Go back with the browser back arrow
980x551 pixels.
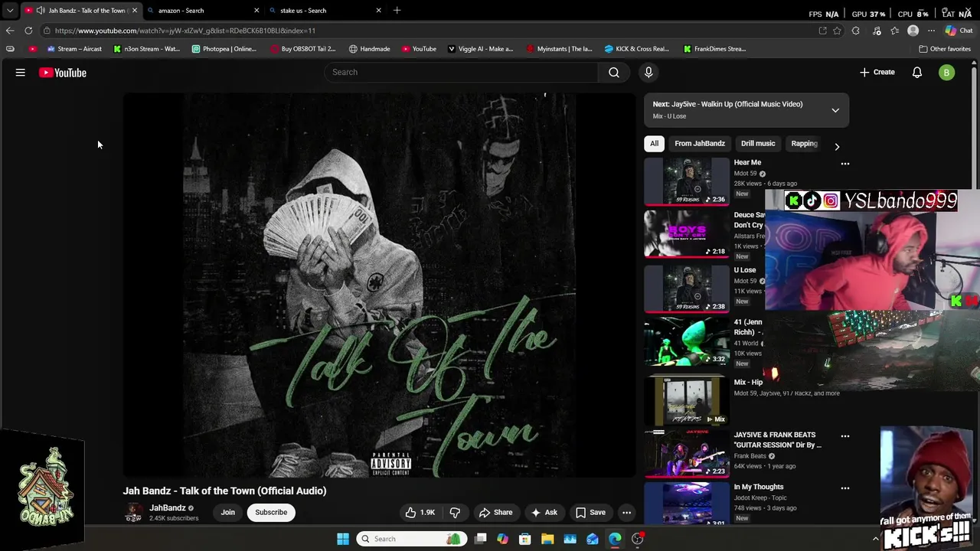coord(10,31)
